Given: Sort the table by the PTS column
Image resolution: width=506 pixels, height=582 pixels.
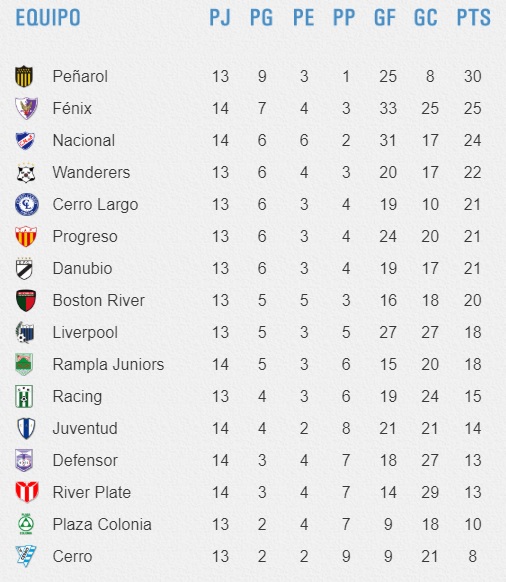Looking at the screenshot, I should click(473, 17).
